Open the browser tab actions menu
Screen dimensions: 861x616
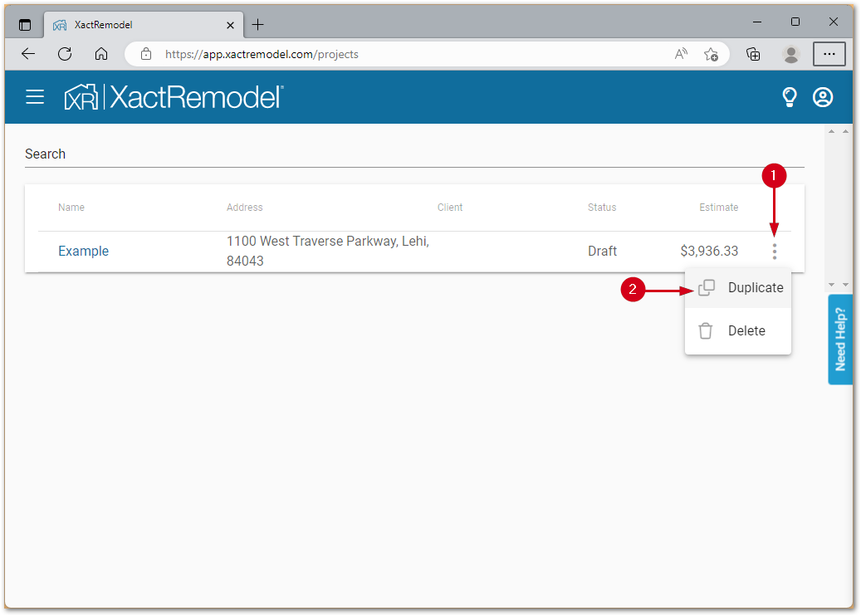pyautogui.click(x=25, y=24)
